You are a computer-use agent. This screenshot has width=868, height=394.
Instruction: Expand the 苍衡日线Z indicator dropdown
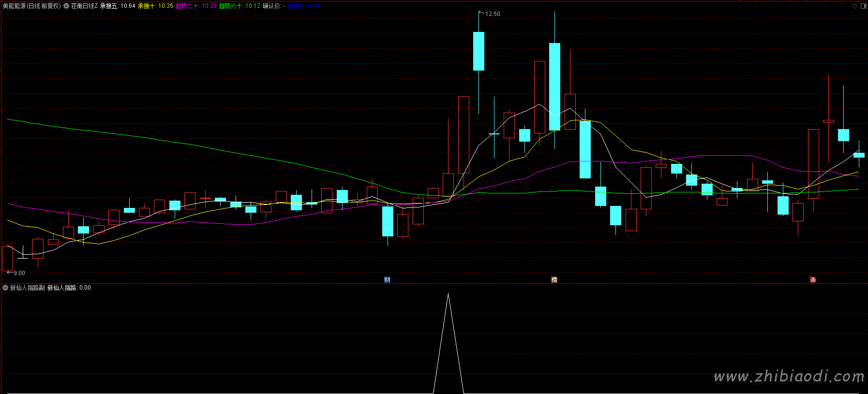(66, 6)
